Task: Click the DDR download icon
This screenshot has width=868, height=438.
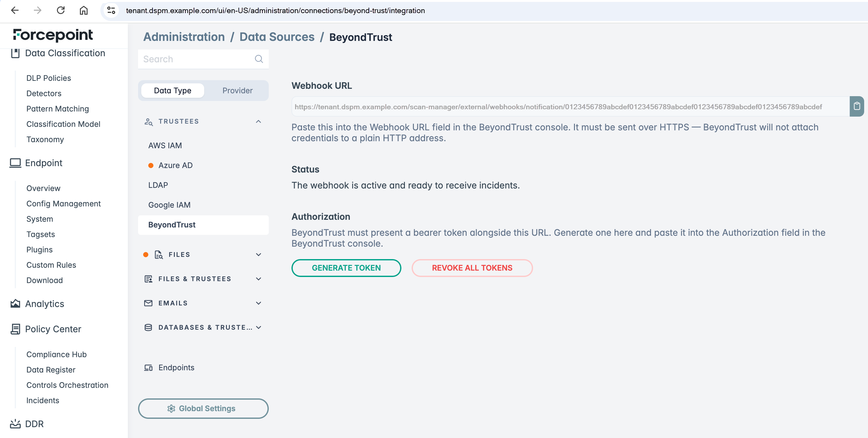Action: pos(15,424)
